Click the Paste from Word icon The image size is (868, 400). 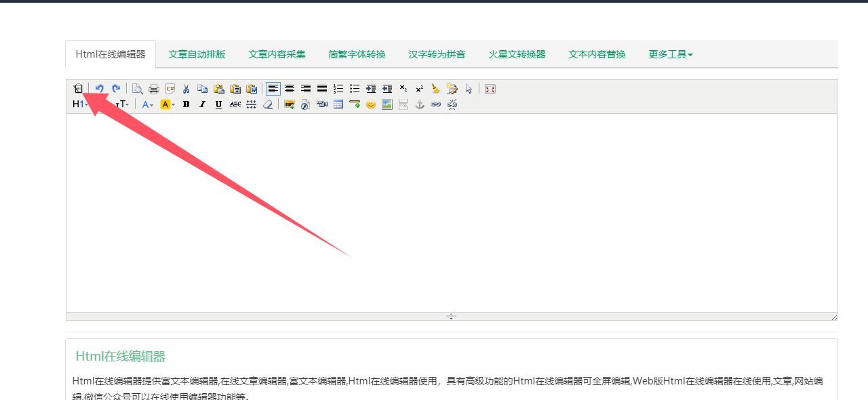251,88
